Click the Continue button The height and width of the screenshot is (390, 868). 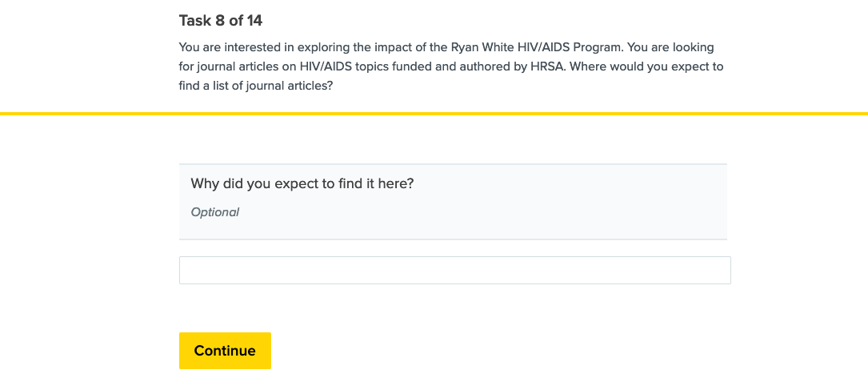coord(225,351)
